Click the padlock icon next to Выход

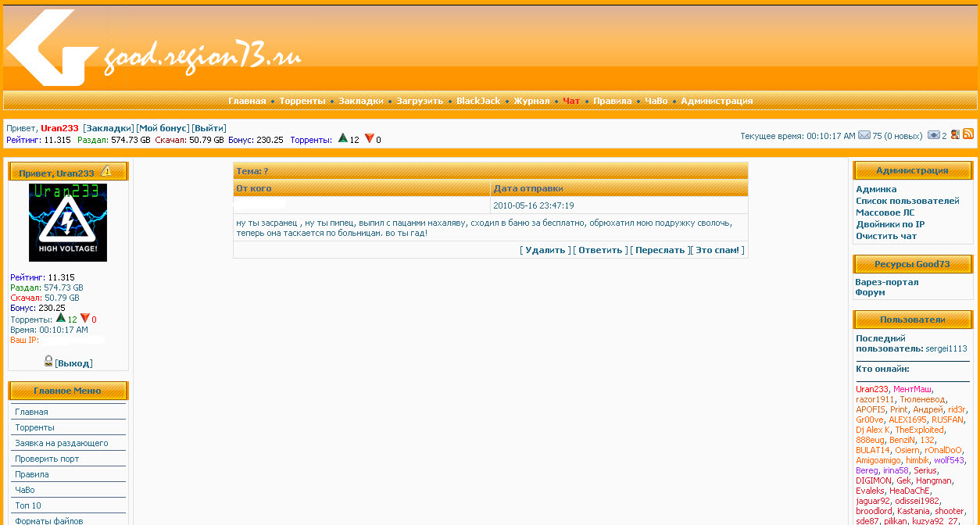click(48, 361)
